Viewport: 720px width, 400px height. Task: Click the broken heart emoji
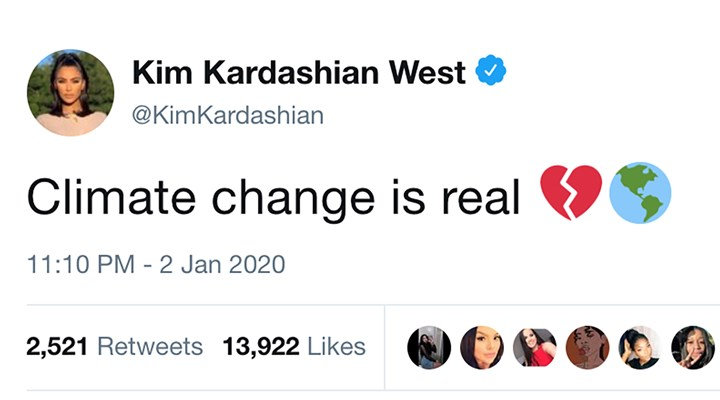coord(571,194)
